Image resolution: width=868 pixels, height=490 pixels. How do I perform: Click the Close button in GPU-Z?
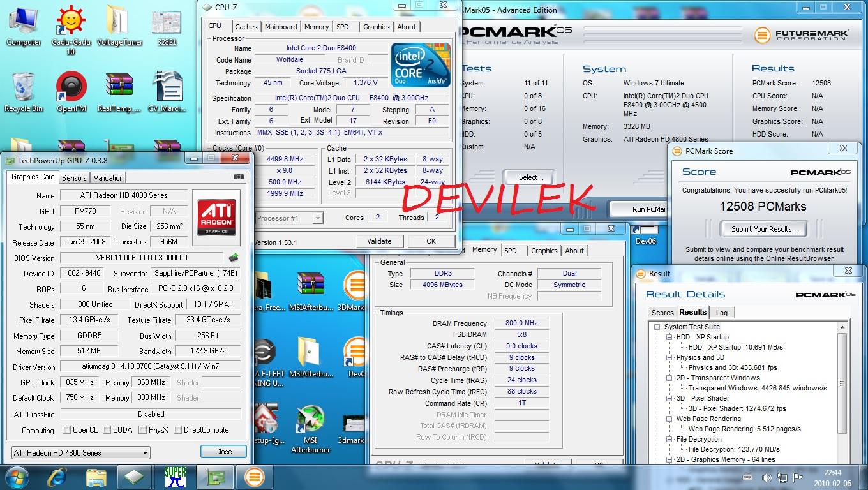[223, 451]
